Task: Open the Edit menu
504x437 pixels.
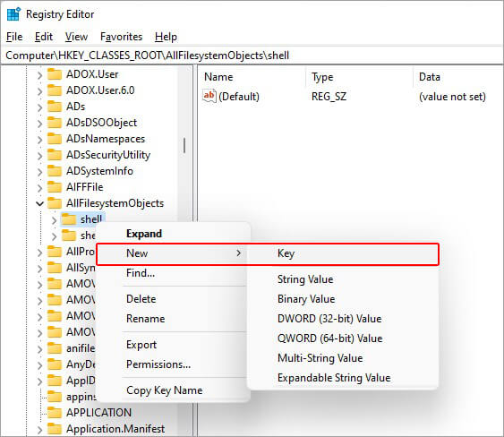Action: pyautogui.click(x=44, y=37)
